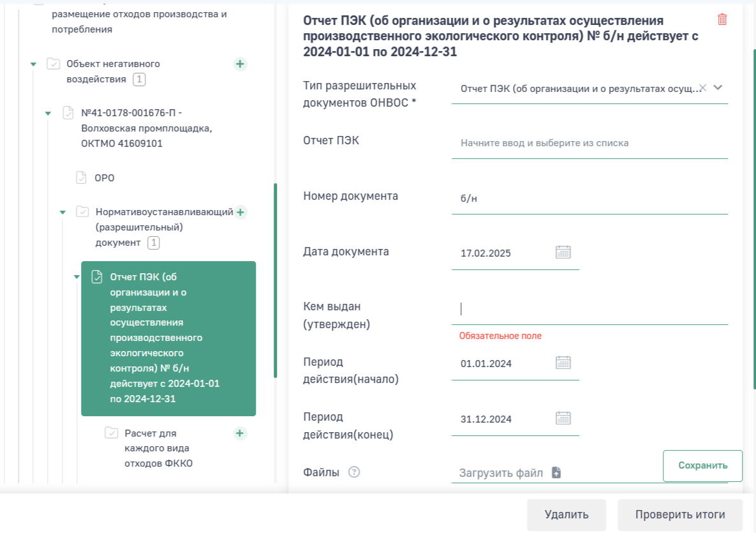This screenshot has height=533, width=756.
Task: Click the red trash delete icon
Action: coord(722,19)
